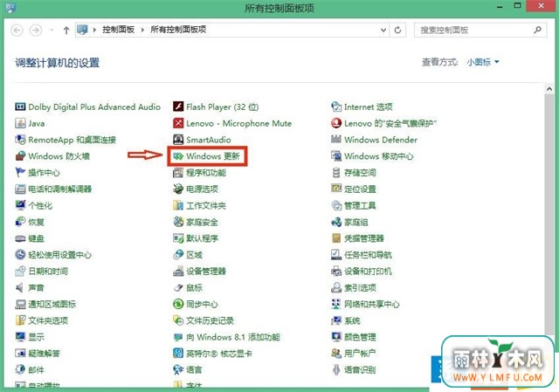Click the search magnifier button
Viewport: 559px width, 392px height.
pos(538,30)
